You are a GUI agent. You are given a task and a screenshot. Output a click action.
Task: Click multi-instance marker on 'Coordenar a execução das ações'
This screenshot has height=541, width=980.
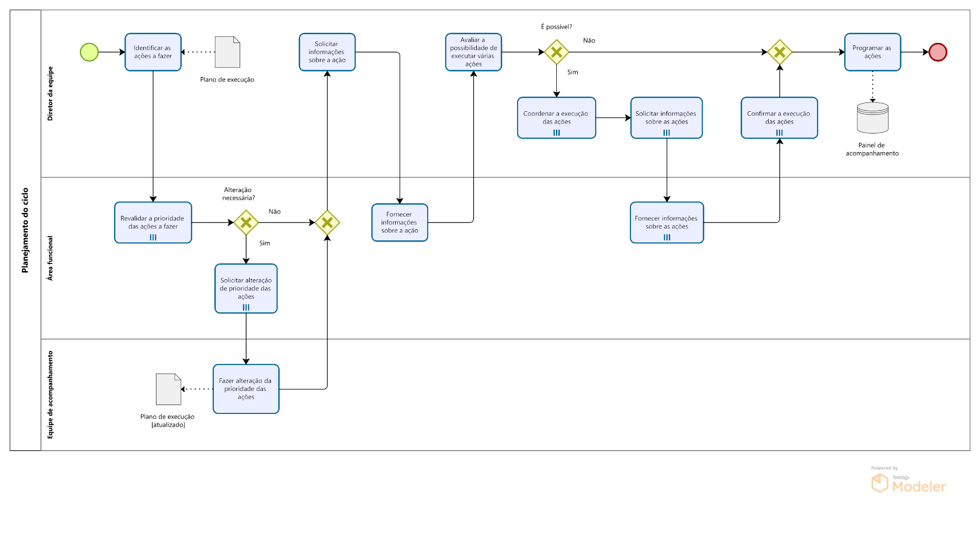tap(556, 133)
